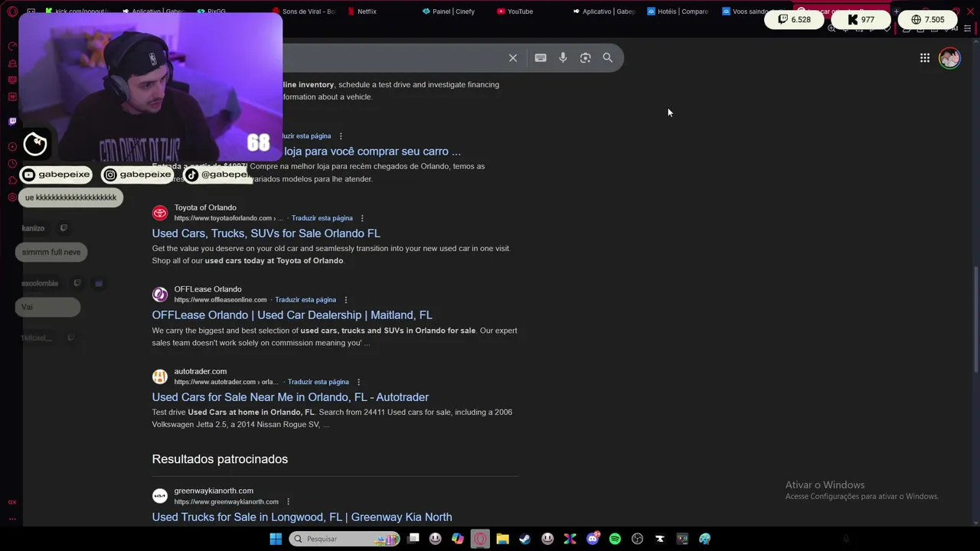Open the Paint palette icon in the taskbar
The width and height of the screenshot is (980, 551).
[704, 539]
